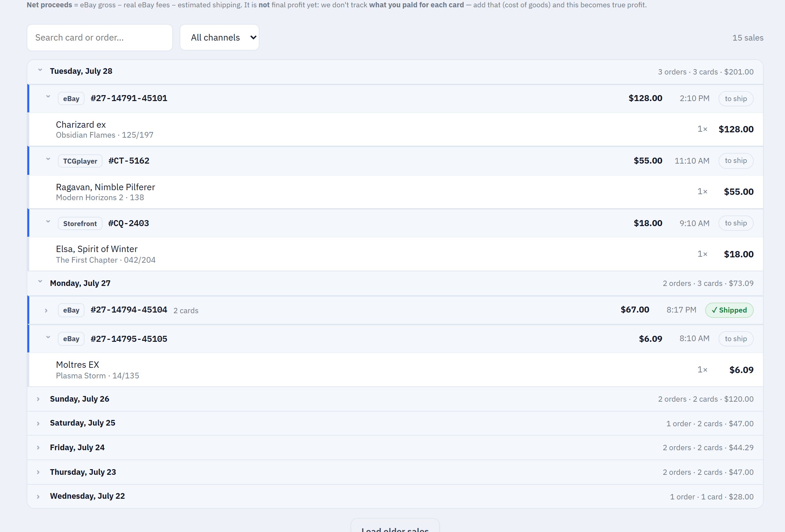Click the '2 cards' label on order #27-14794-45104
This screenshot has width=785, height=532.
186,311
